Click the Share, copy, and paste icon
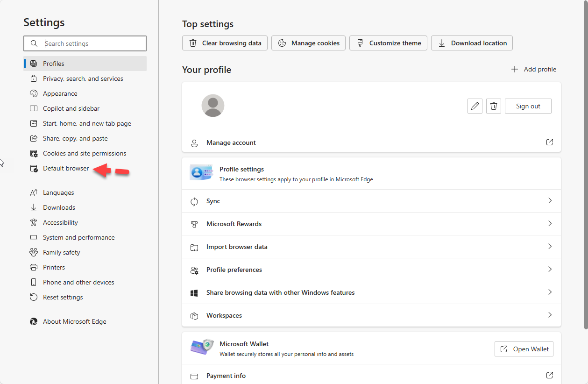588x384 pixels. 34,138
